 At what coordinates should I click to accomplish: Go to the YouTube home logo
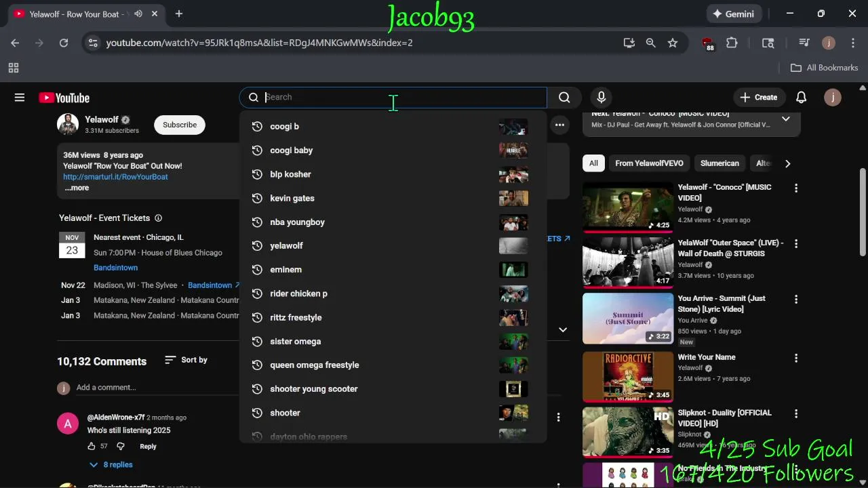(64, 98)
